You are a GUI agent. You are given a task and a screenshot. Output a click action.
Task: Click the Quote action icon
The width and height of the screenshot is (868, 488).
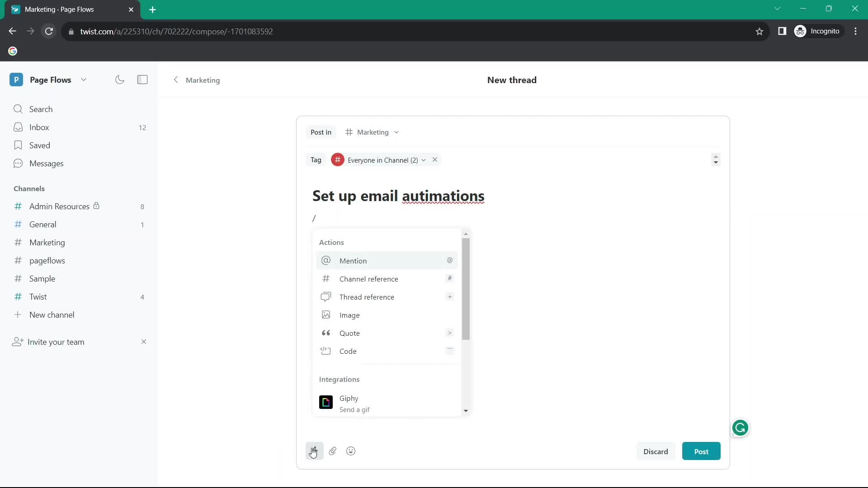click(325, 333)
